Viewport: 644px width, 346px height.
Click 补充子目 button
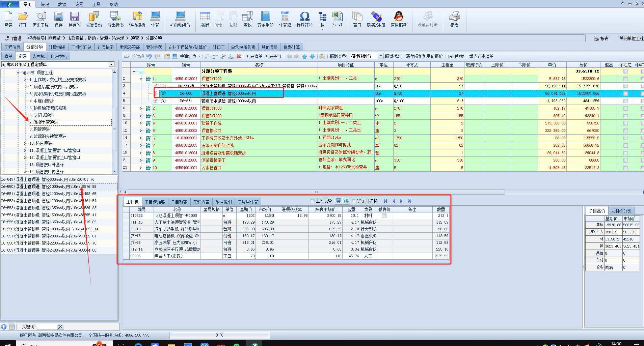click(x=273, y=56)
